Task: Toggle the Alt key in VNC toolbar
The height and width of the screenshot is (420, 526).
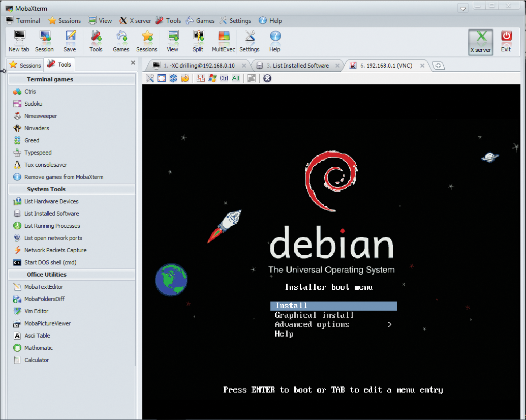Action: coord(235,78)
